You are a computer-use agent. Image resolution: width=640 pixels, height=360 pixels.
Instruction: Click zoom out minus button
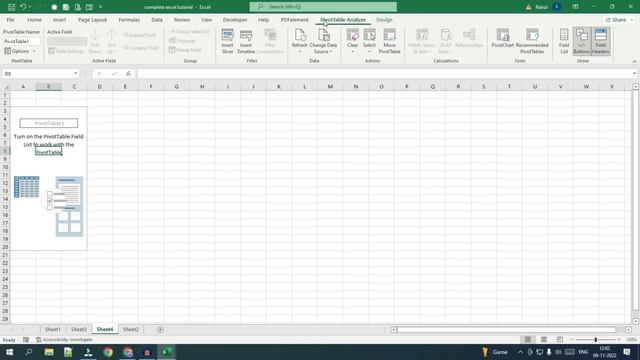pyautogui.click(x=572, y=340)
